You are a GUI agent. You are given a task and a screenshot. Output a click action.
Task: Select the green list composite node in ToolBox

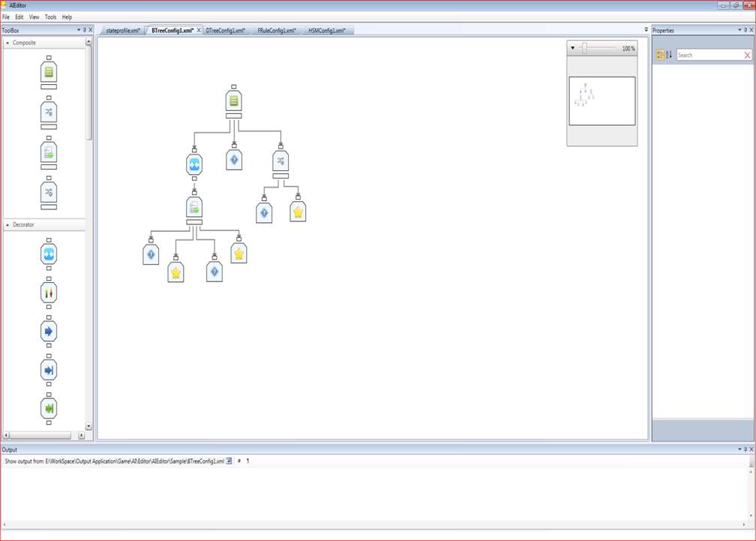pos(49,73)
